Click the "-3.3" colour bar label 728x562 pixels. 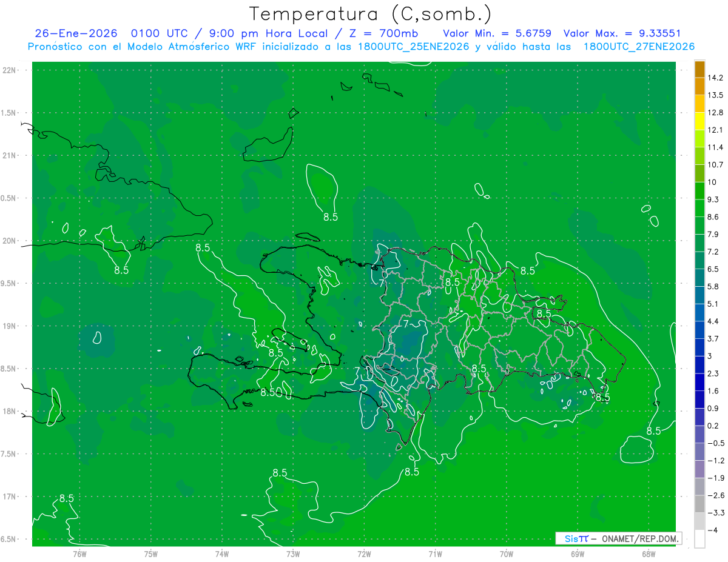(x=716, y=513)
